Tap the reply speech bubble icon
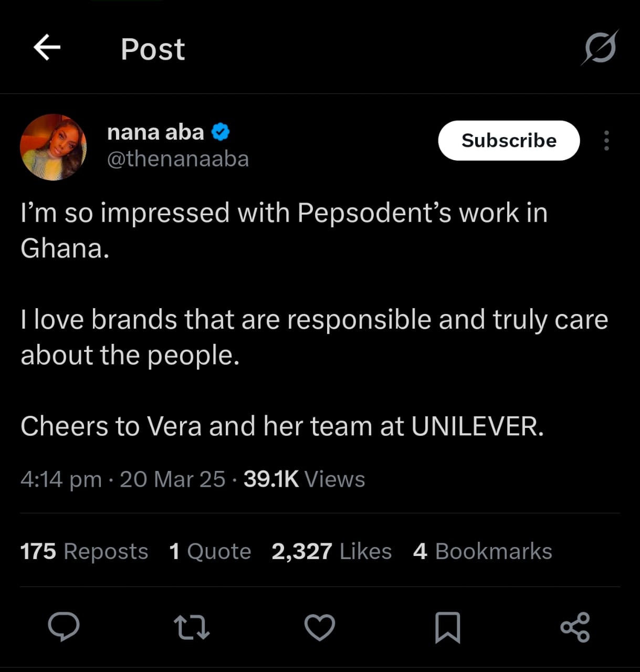 tap(64, 627)
